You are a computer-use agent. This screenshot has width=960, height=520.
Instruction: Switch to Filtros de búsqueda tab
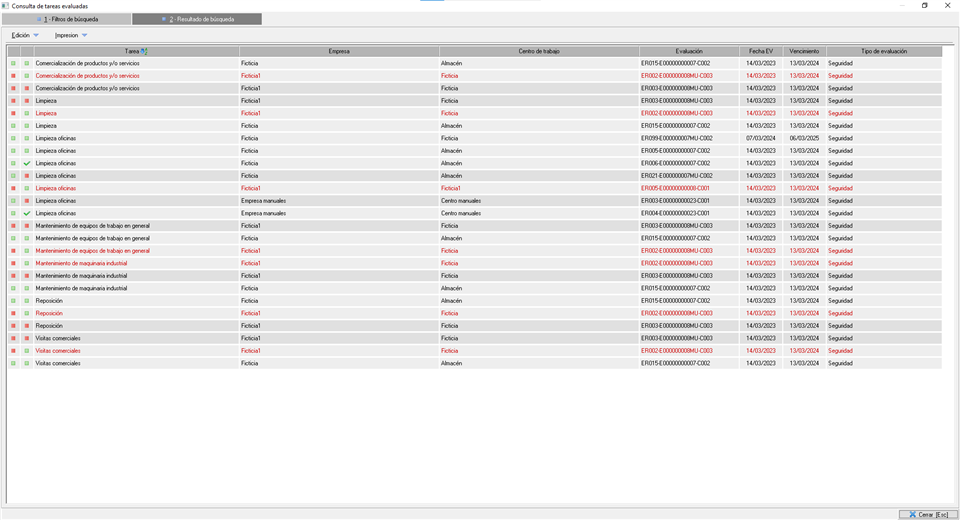67,19
